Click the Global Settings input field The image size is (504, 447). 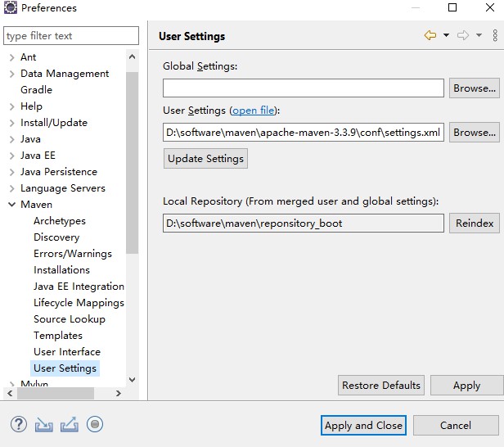coord(304,88)
